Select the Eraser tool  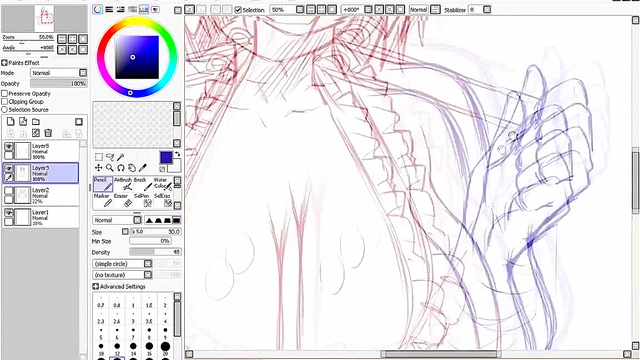tap(123, 200)
